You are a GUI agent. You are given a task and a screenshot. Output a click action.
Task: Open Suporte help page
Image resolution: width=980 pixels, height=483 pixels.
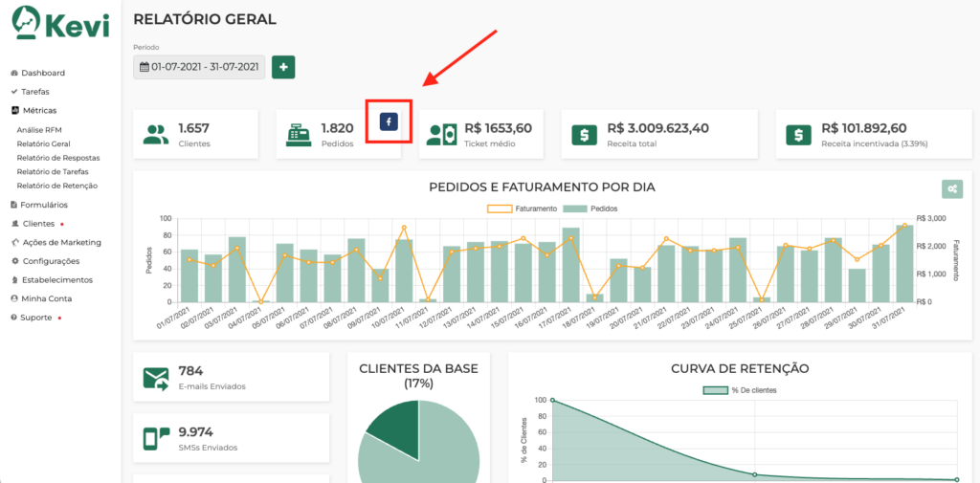pyautogui.click(x=36, y=318)
